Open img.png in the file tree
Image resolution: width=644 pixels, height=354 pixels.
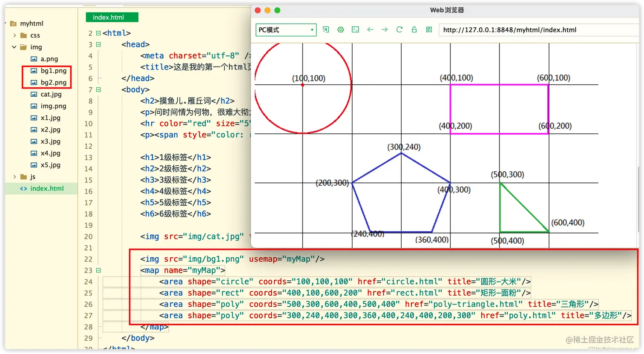(x=53, y=106)
